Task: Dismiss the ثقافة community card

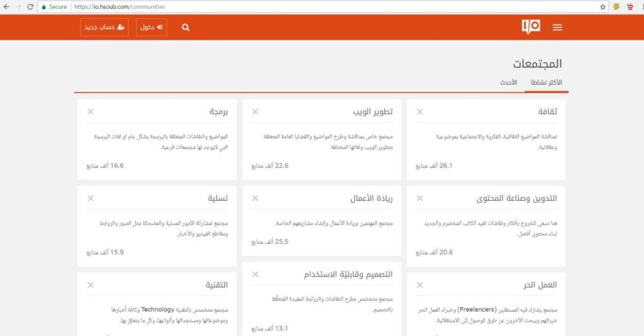Action: pyautogui.click(x=420, y=111)
